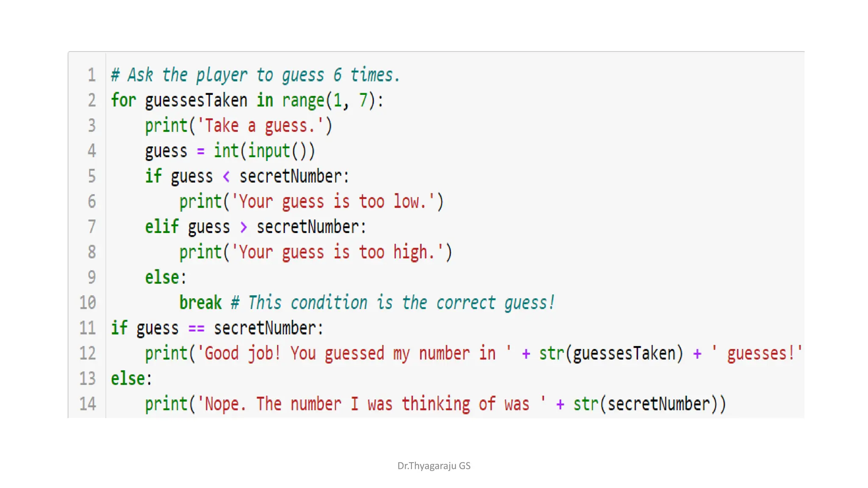Click 'str(guessesTaken)' on line 12

tap(611, 354)
